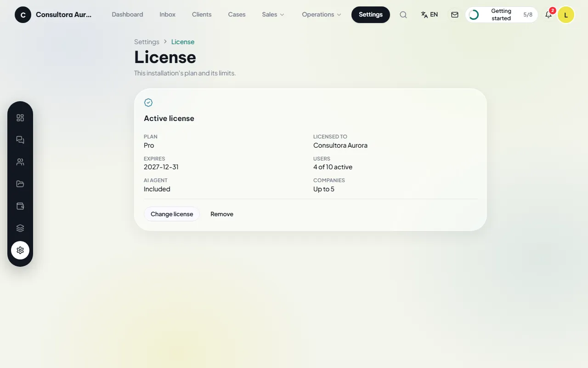Click the users value 4 of 10 active
Screen dimensions: 588x368
click(x=333, y=167)
